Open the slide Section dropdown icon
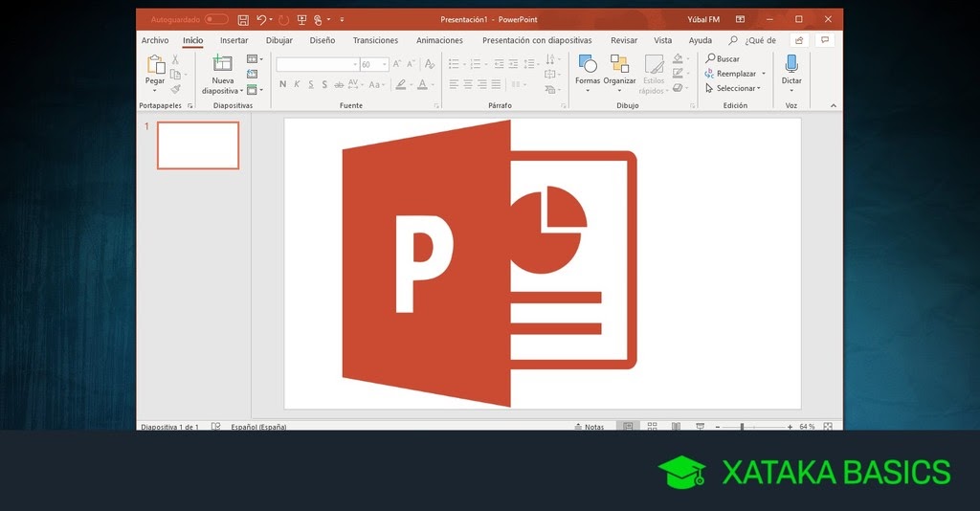Screen dimensions: 980x511 point(254,89)
